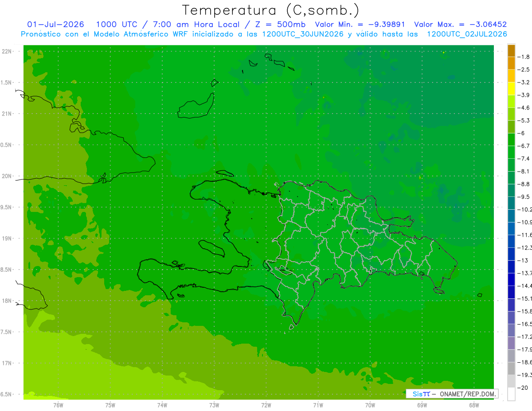Image resolution: width=532 pixels, height=411 pixels.
Task: Click the '-8.8' legend value
Action: point(523,184)
